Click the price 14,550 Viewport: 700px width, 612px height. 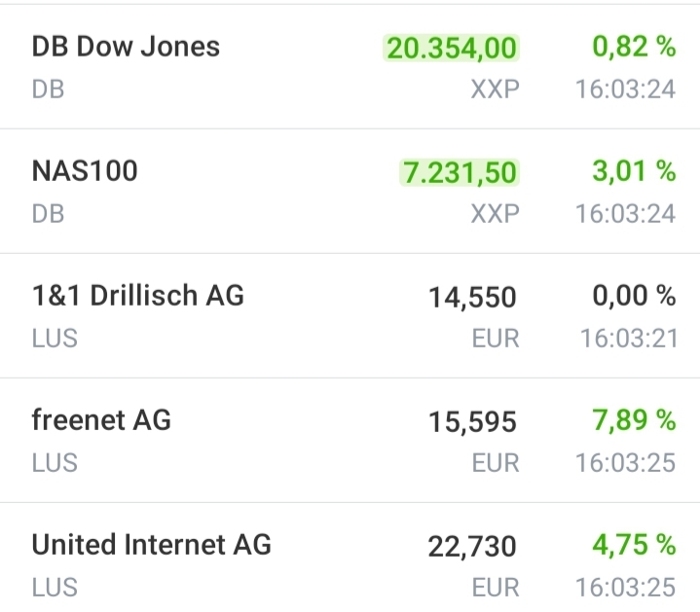[472, 297]
